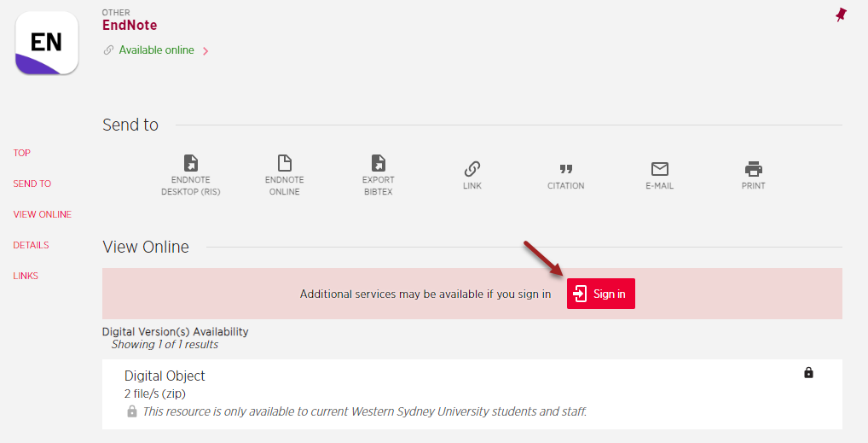Open Links section from side navigation
The height and width of the screenshot is (443, 868).
pos(26,276)
